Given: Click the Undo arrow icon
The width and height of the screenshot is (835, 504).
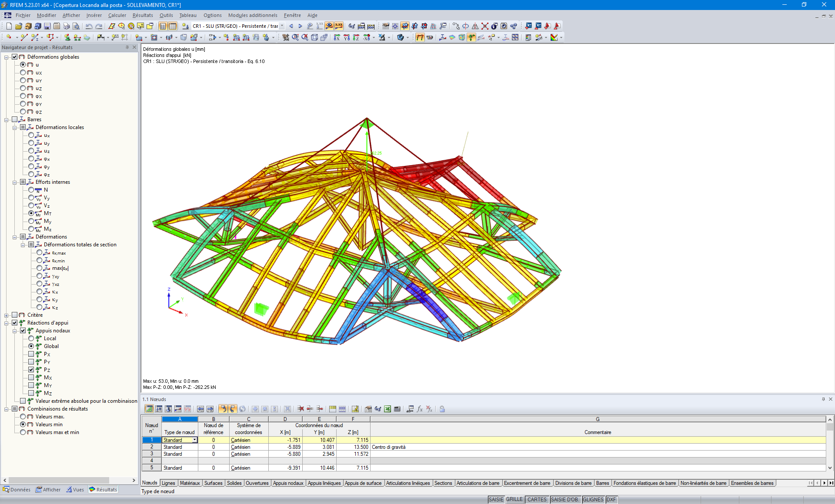Looking at the screenshot, I should coord(89,26).
